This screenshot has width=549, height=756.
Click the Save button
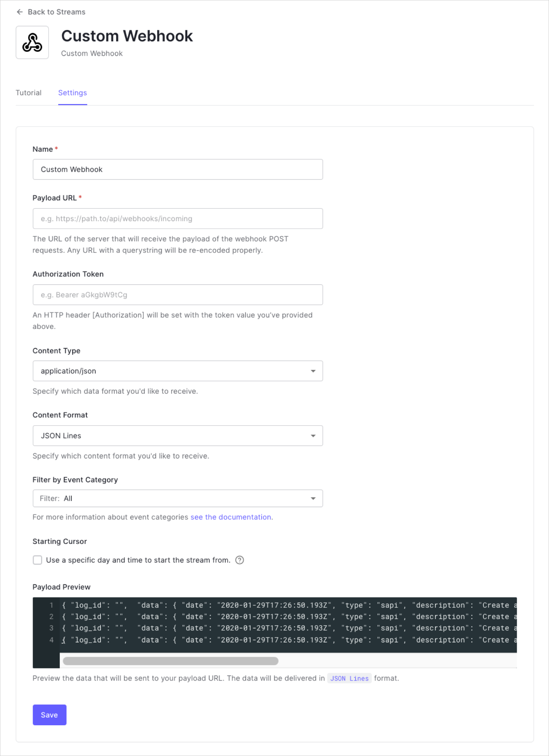49,715
